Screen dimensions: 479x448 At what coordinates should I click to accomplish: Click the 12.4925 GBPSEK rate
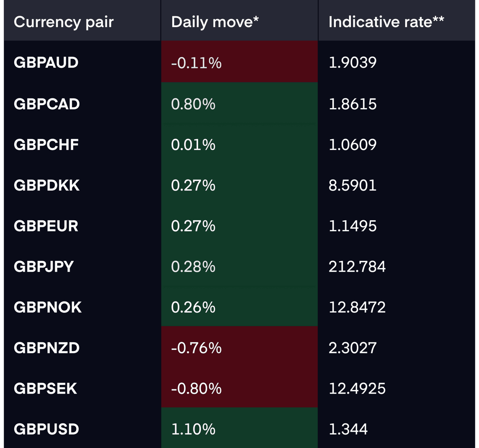coord(357,389)
